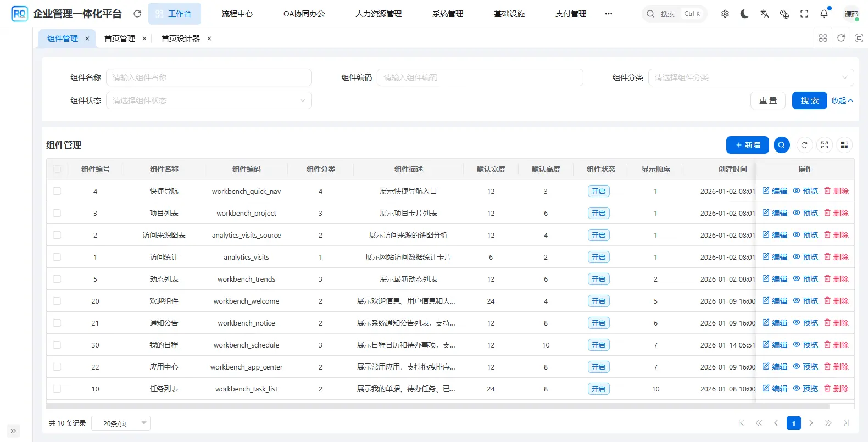Open the language translation icon

point(764,14)
